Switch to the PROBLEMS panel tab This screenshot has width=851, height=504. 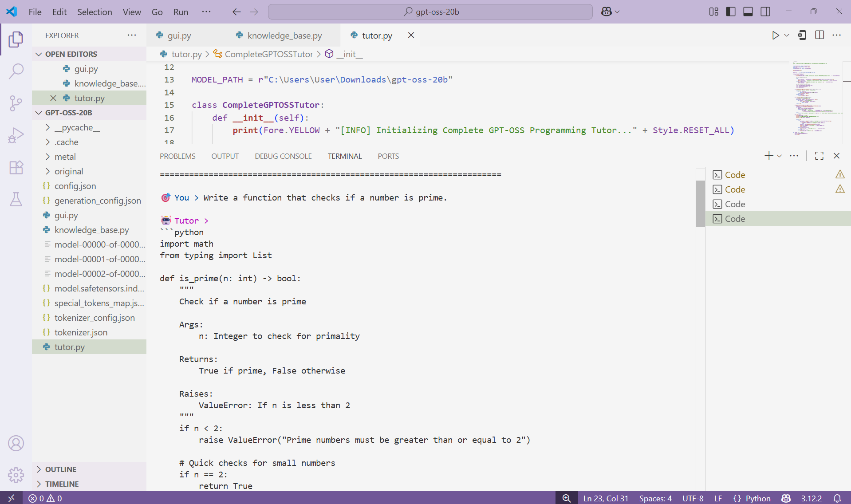(177, 156)
